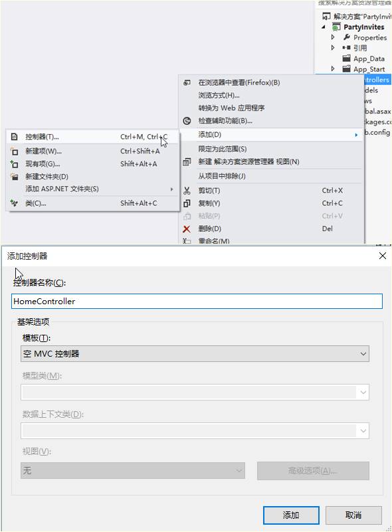Click the 粘贴(P) disabled menu entry

[x=272, y=216]
